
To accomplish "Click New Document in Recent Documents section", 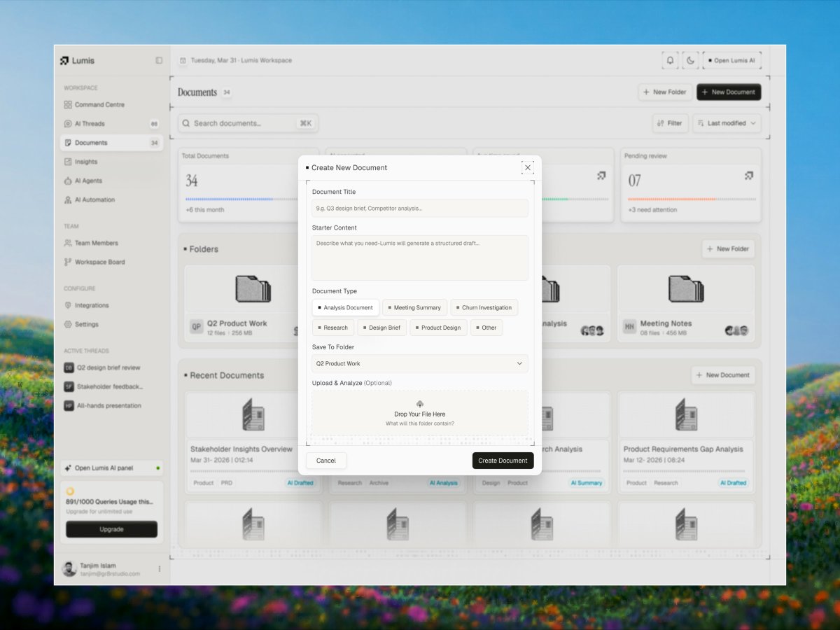I will (x=723, y=375).
